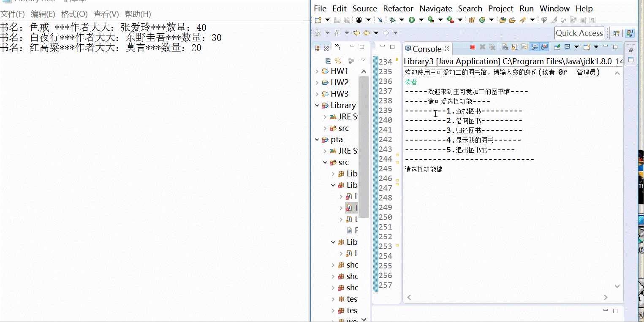Screen dimensions: 644x322
Task: Click the Open Perspective icon
Action: (616, 33)
